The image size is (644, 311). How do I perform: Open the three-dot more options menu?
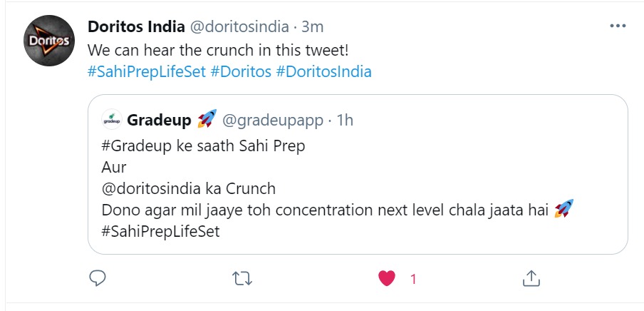click(618, 27)
